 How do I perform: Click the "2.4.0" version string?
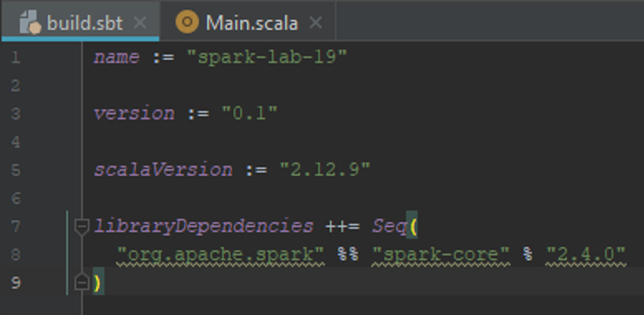point(585,254)
